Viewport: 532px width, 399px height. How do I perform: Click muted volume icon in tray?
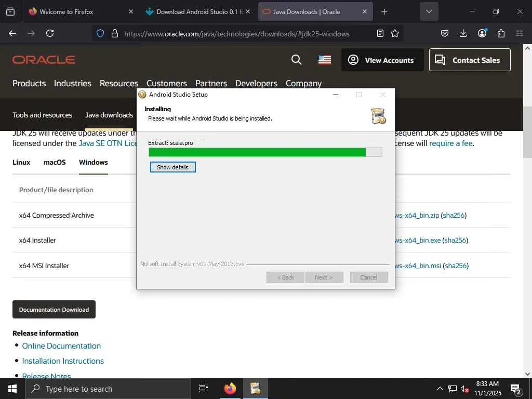[465, 389]
